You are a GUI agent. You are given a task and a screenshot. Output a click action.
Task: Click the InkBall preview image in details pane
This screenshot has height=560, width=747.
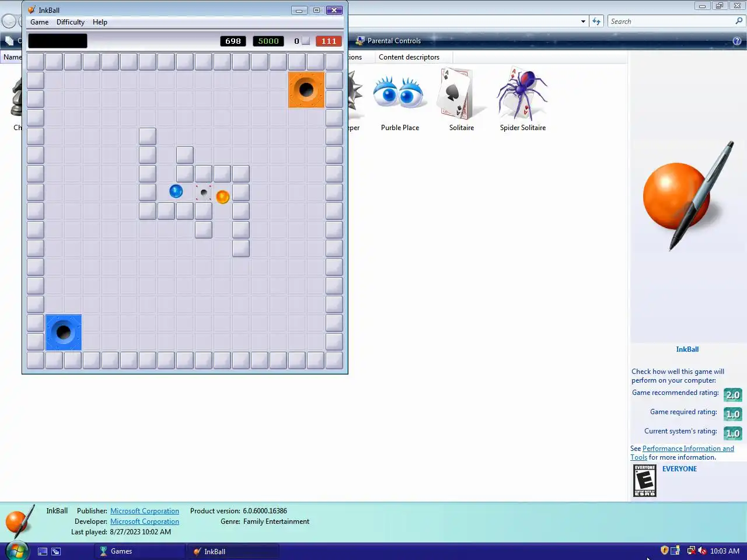pos(687,195)
